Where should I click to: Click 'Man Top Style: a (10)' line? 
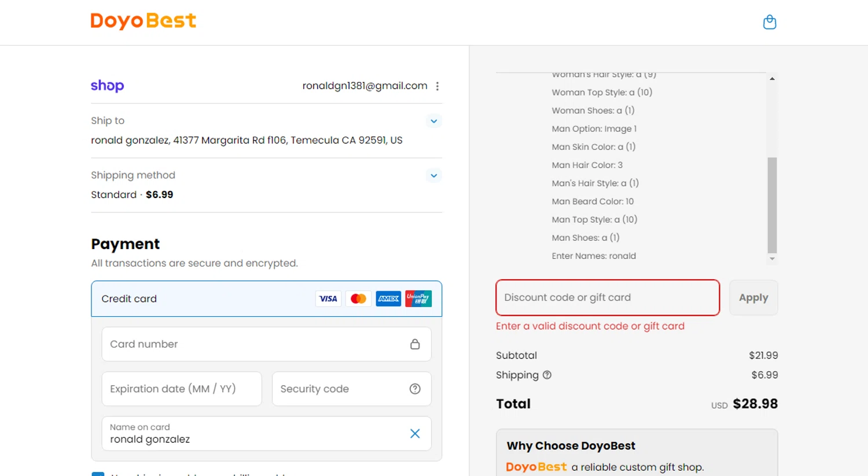point(594,219)
